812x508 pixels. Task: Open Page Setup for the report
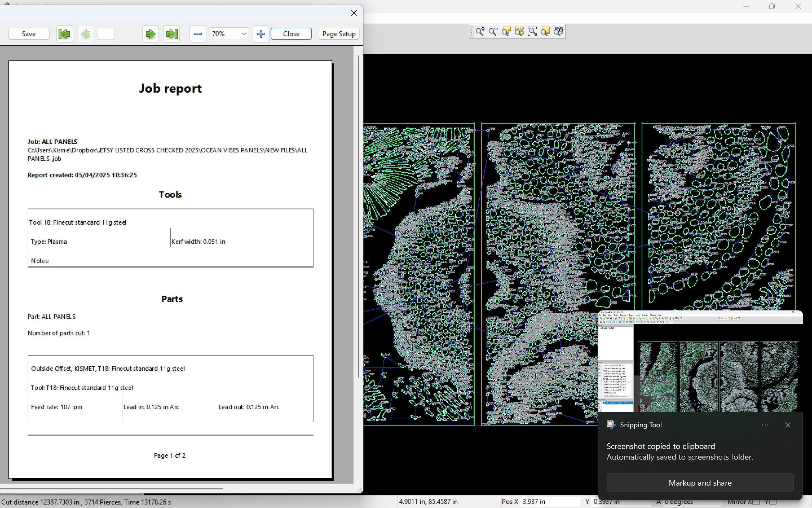pyautogui.click(x=339, y=33)
